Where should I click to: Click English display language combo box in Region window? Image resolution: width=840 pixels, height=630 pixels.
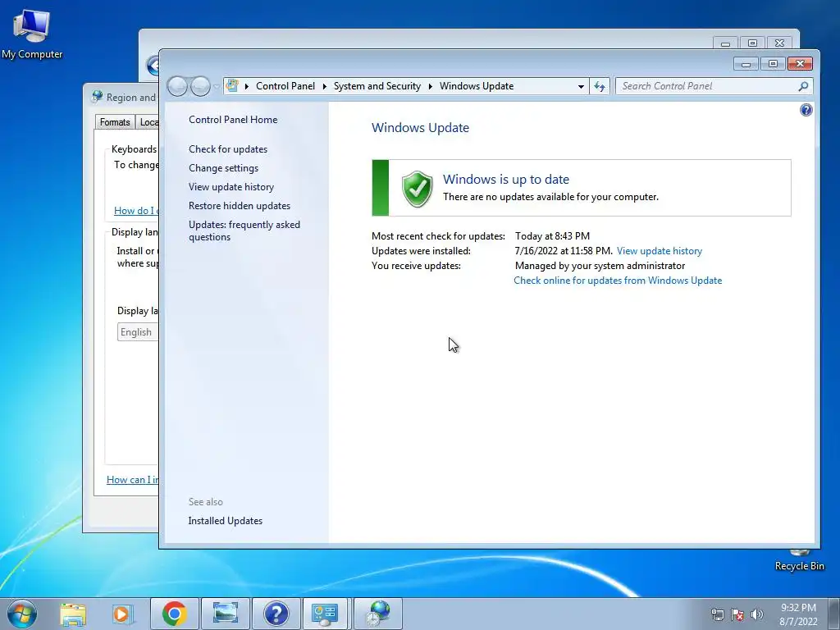point(138,332)
